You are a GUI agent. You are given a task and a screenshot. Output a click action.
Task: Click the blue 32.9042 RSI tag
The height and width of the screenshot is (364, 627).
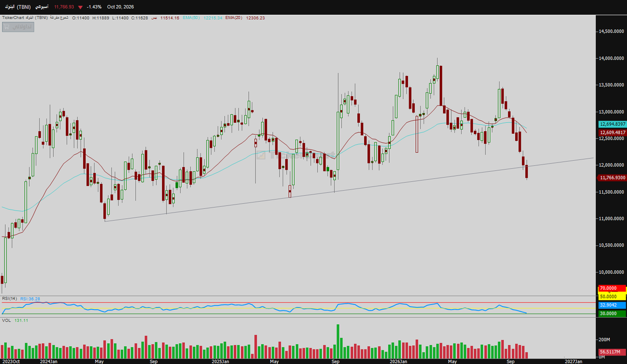tap(612, 304)
